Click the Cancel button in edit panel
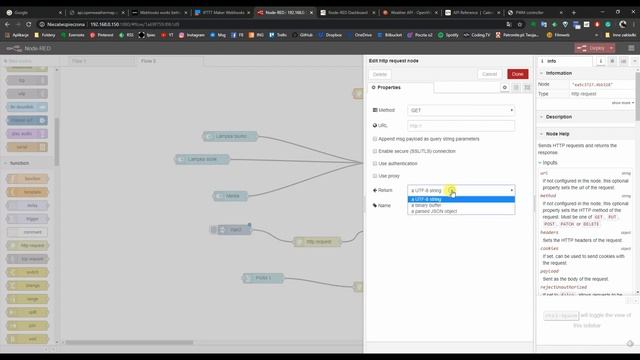Screen dimensions: 640x360 coord(489,74)
